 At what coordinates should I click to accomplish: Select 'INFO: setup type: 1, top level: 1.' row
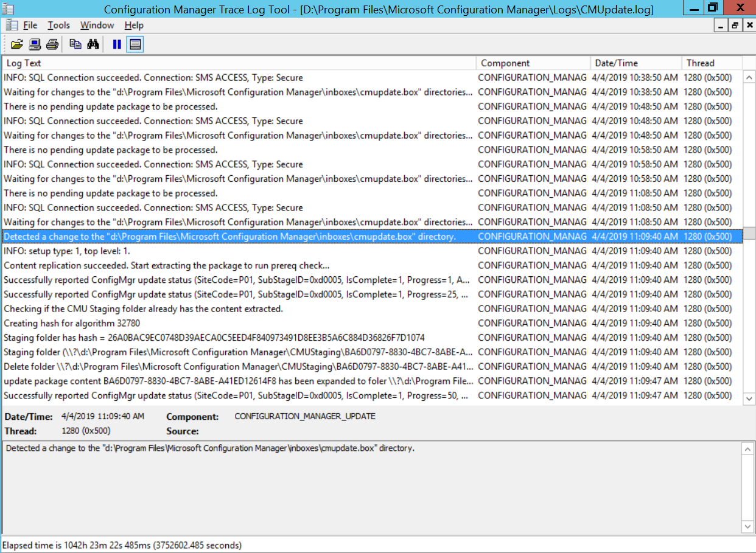click(x=373, y=251)
